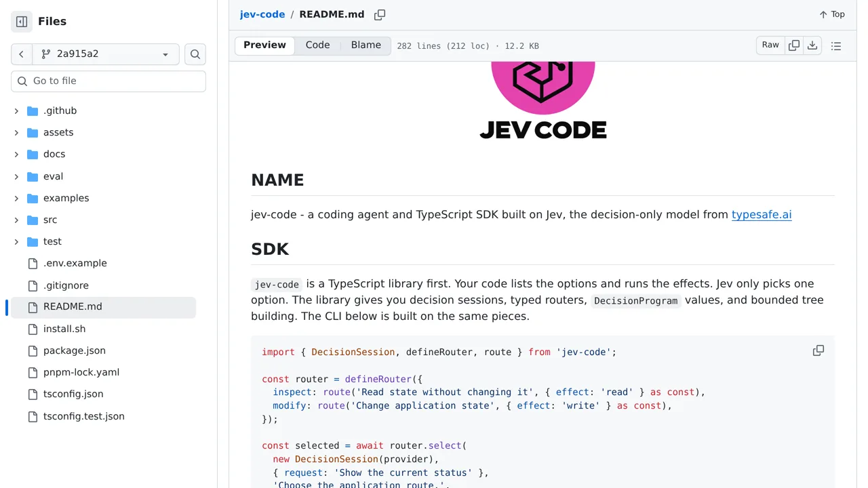This screenshot has width=868, height=488.
Task: Open the tsconfig.json file
Action: (73, 394)
